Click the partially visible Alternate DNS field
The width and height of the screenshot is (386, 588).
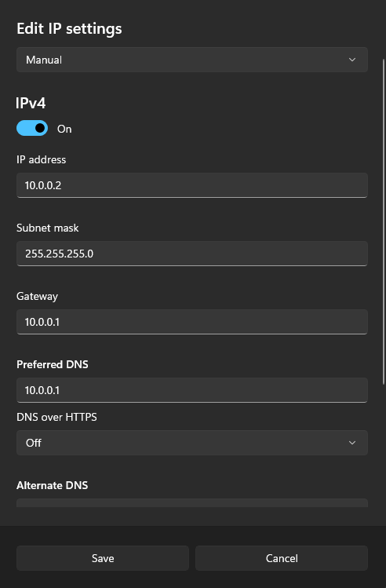point(192,503)
